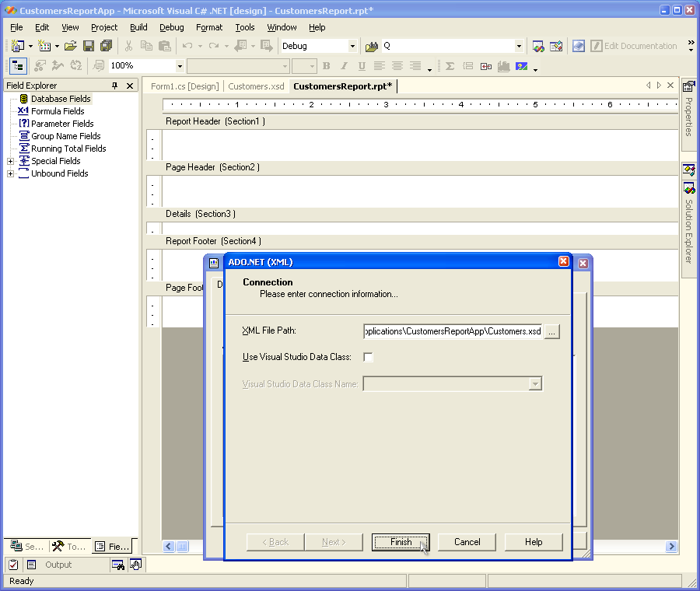The width and height of the screenshot is (700, 591).
Task: Click the browse (...) button for XML path
Action: point(551,331)
